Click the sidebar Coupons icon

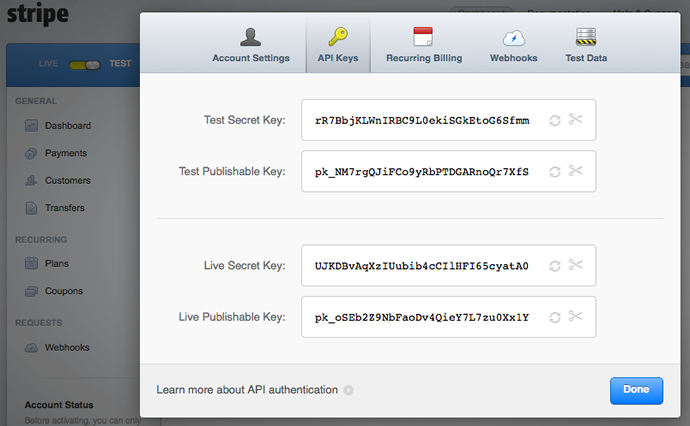click(x=31, y=291)
